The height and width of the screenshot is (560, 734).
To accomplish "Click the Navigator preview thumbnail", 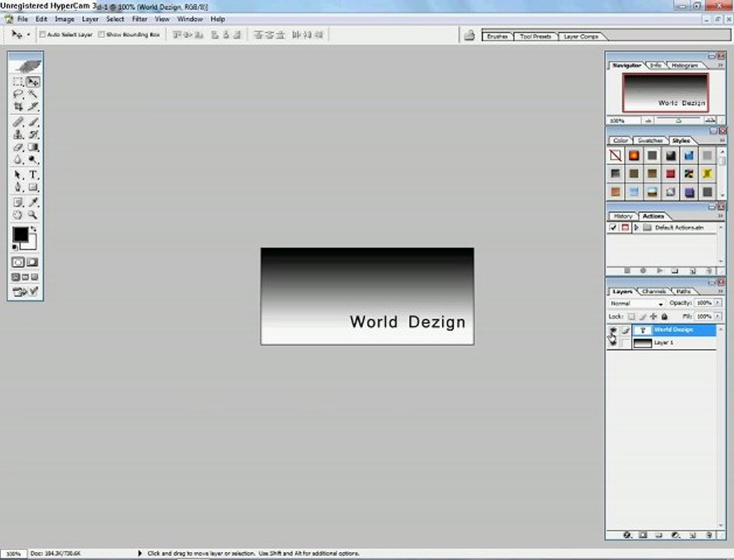I will coord(666,93).
